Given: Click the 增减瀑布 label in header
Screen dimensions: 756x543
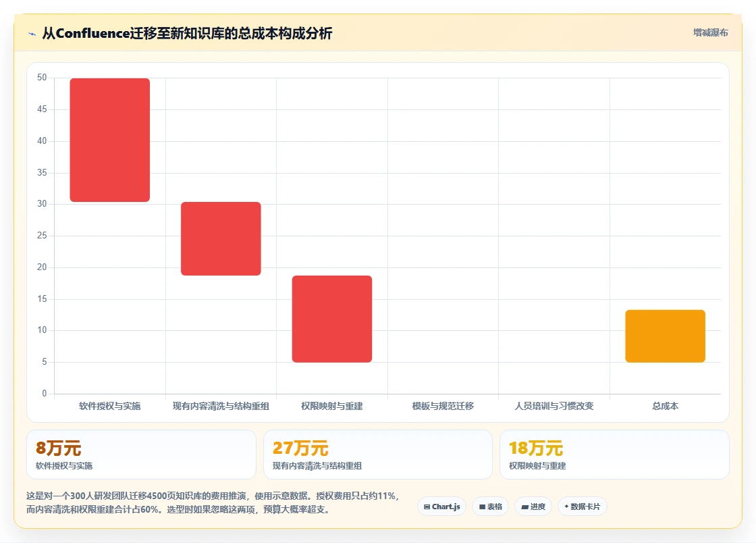Looking at the screenshot, I should 710,32.
